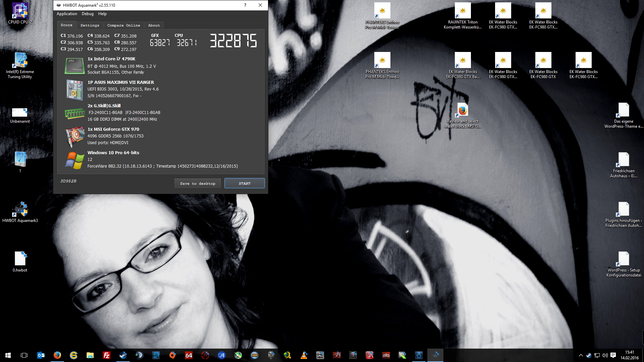
Task: Select the desktop icon labeled 1
Action: 20,162
